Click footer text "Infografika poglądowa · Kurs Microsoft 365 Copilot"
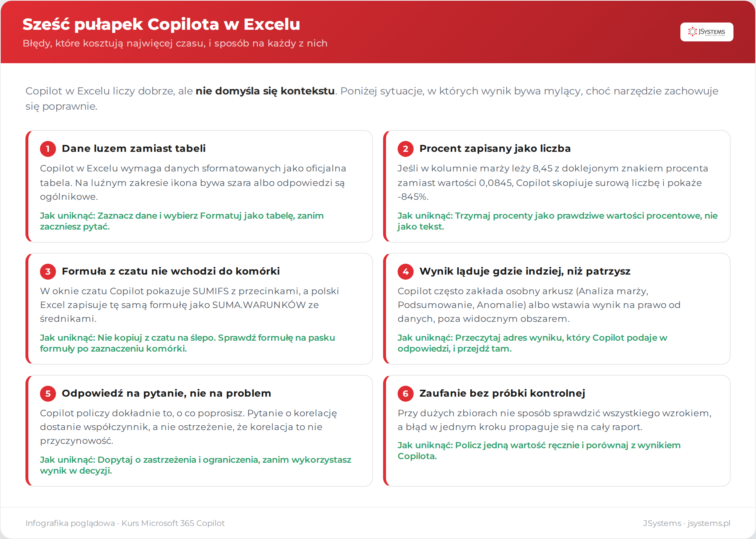The width and height of the screenshot is (756, 539). point(125,523)
